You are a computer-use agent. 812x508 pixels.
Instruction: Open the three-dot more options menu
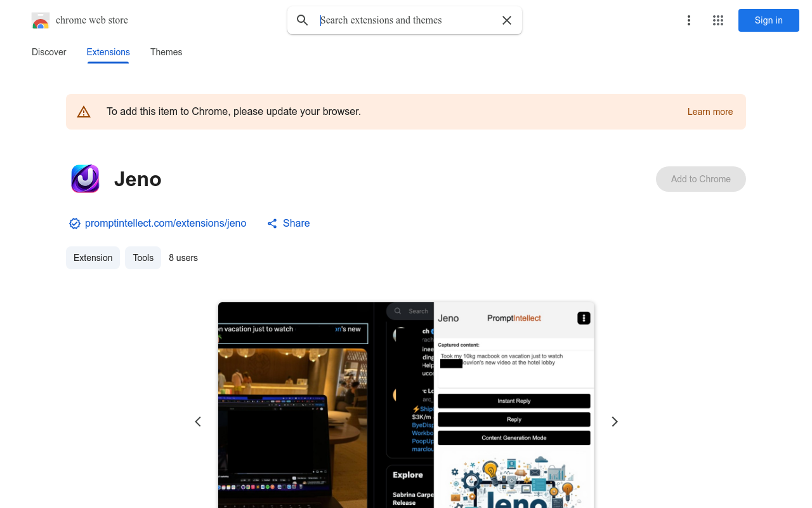688,20
